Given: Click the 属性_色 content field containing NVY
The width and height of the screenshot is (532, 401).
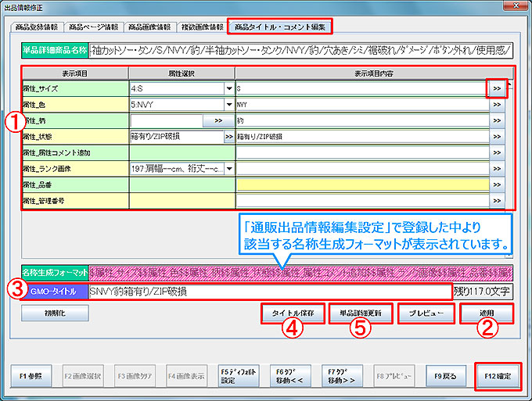Looking at the screenshot, I should coord(362,105).
